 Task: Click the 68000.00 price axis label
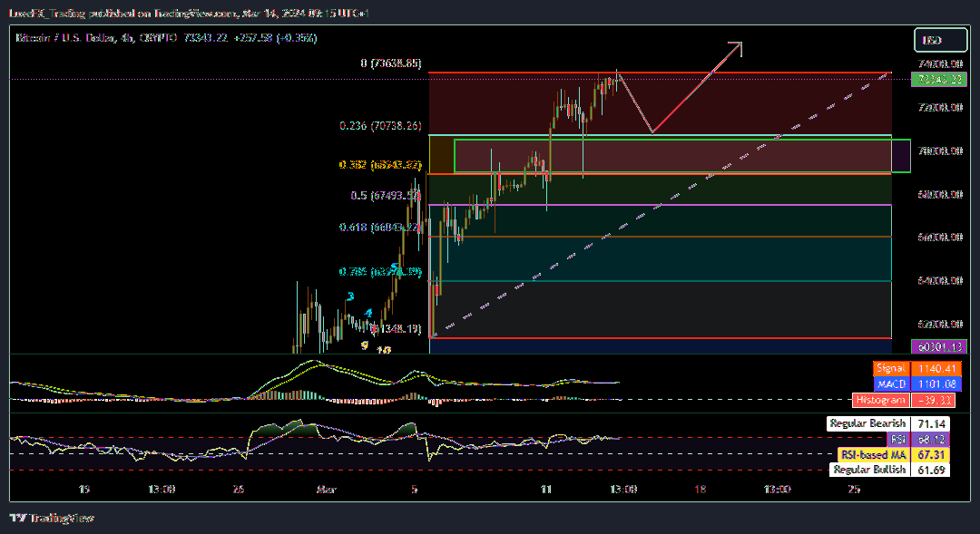[940, 194]
